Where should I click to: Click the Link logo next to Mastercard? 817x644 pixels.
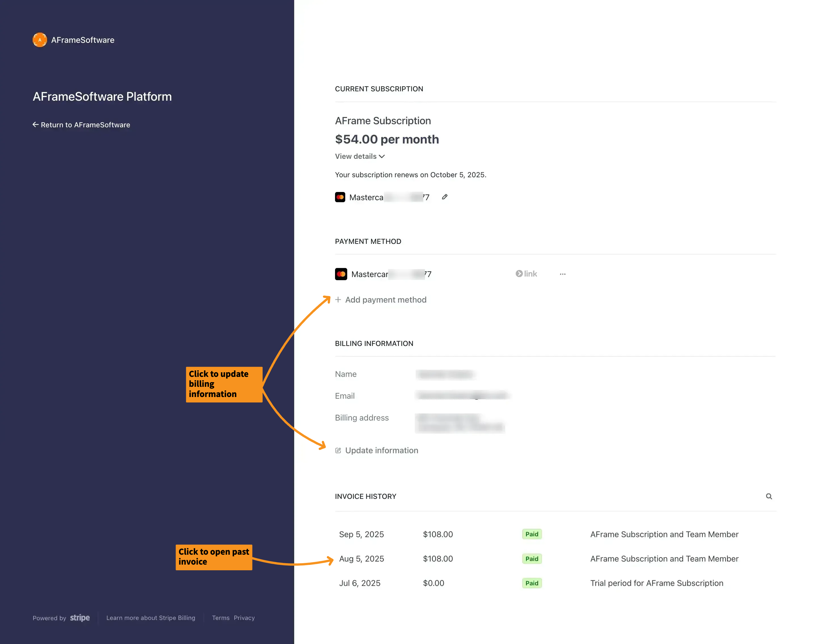(526, 274)
